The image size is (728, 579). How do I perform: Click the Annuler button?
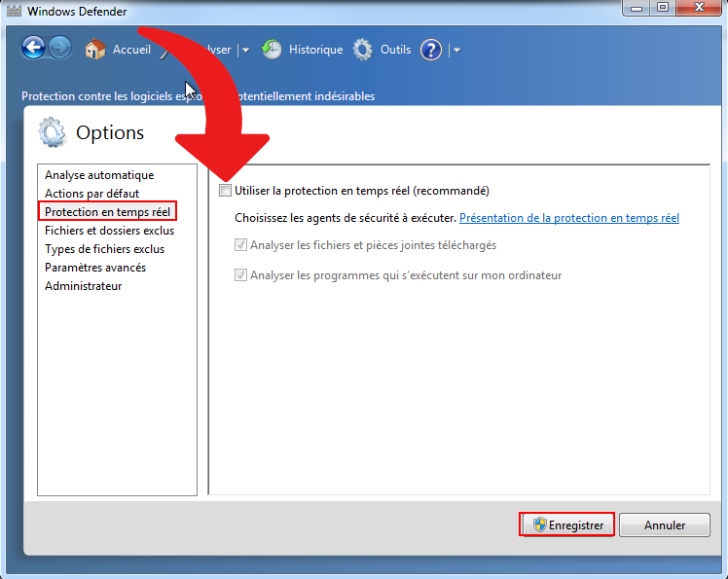(x=665, y=525)
